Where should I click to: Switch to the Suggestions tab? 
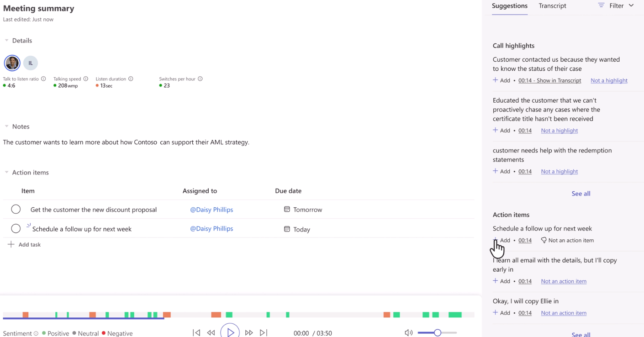pyautogui.click(x=510, y=6)
